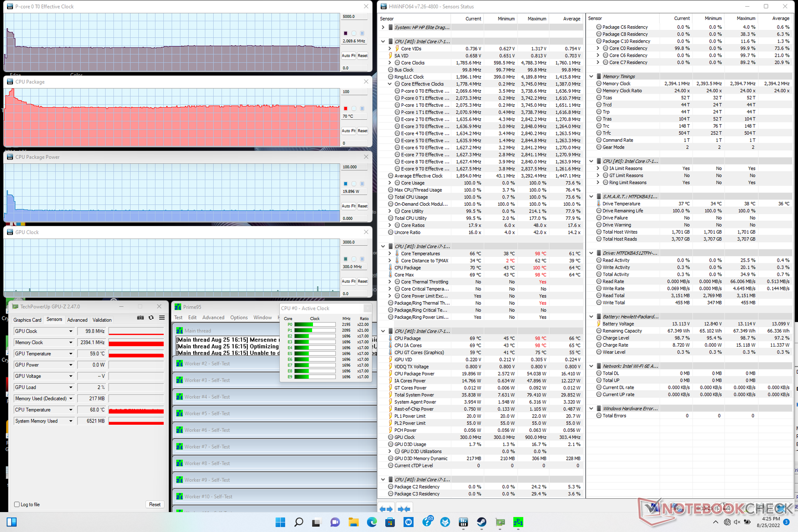
Task: Expand the Core VIDs row
Action: coord(390,49)
